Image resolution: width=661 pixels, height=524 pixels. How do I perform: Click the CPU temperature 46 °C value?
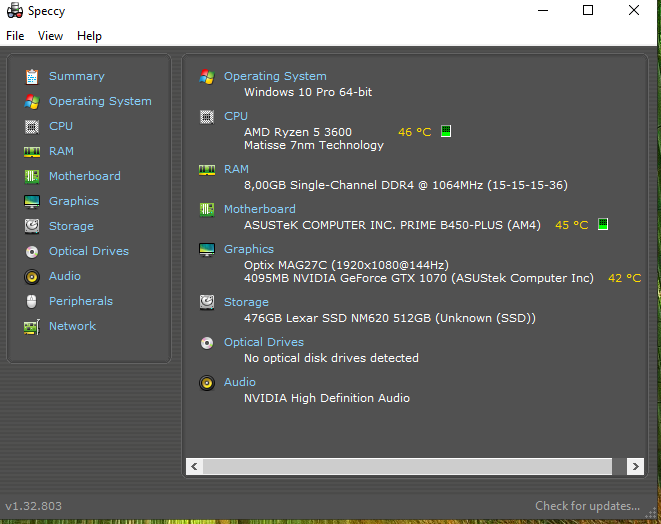(x=415, y=132)
